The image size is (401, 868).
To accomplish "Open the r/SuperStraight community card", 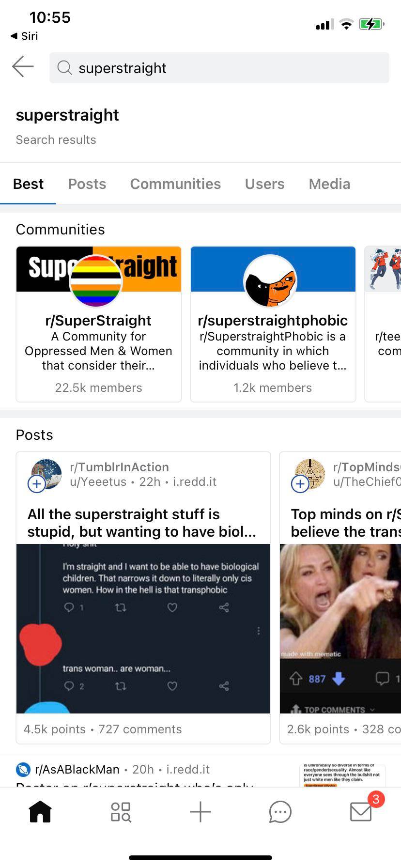I will (99, 324).
